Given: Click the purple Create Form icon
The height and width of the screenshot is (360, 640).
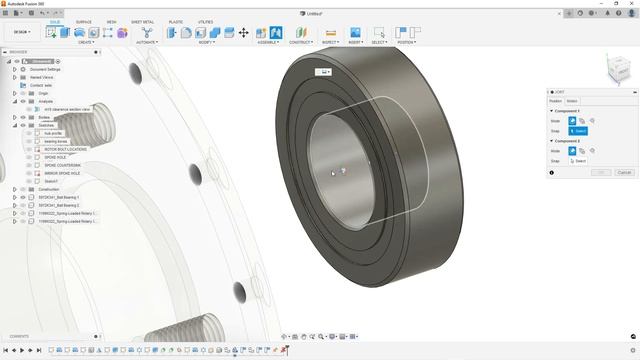Looking at the screenshot, I should pyautogui.click(x=122, y=32).
